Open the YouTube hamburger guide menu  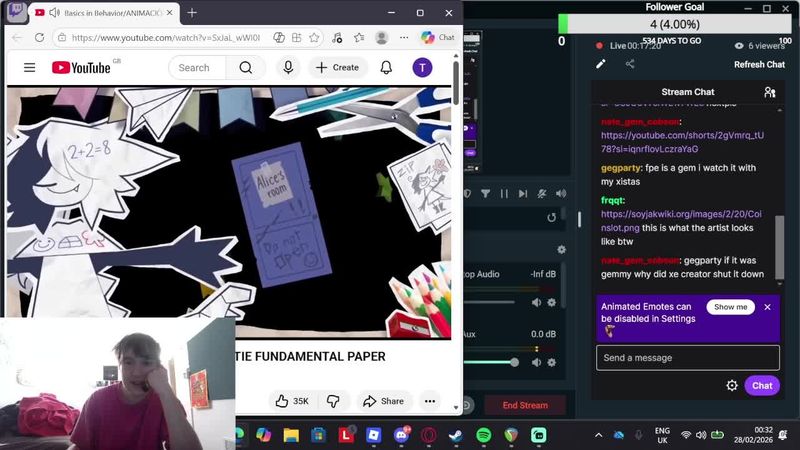(29, 68)
